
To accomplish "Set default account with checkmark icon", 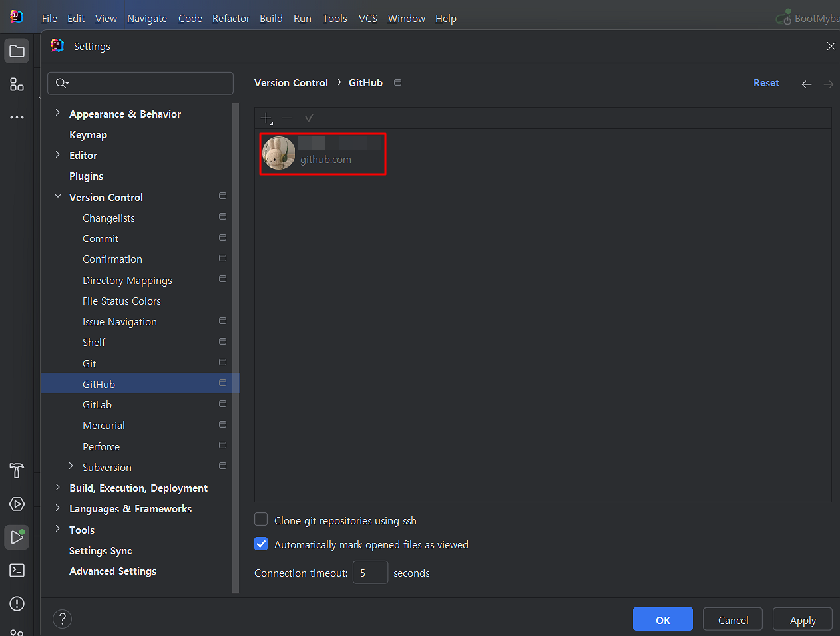I will (309, 118).
